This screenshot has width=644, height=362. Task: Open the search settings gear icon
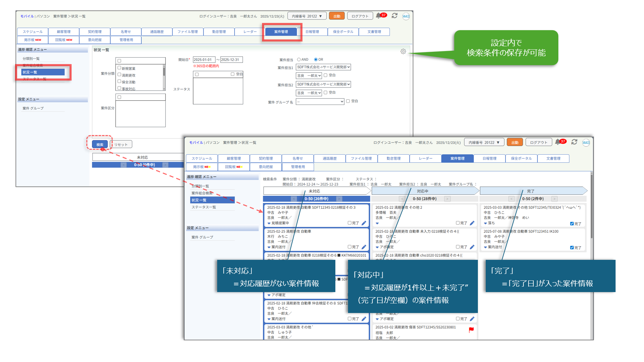(x=403, y=51)
